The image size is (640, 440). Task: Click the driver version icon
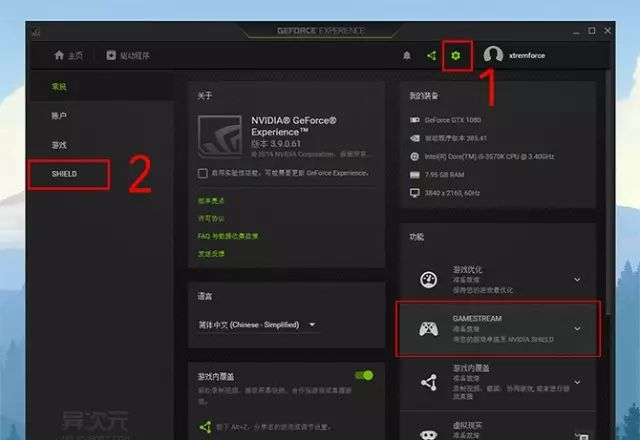coord(415,138)
